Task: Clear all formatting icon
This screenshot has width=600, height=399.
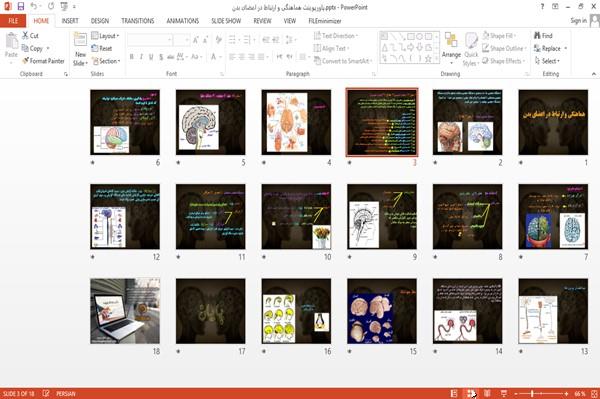Action: coord(219,39)
